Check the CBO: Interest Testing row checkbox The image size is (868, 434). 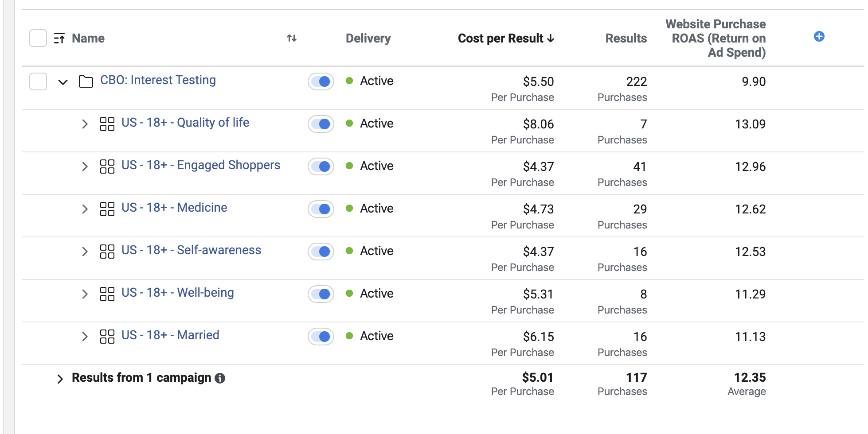tap(38, 81)
